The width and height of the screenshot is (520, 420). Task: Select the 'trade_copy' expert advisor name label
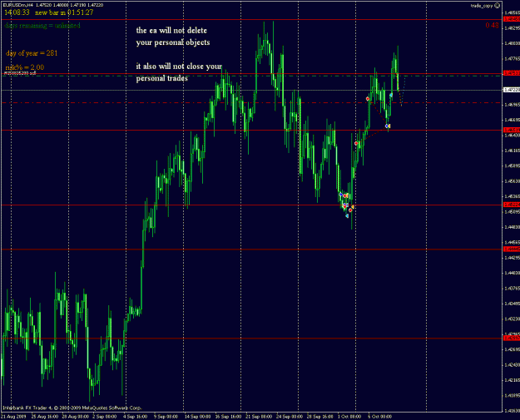tap(482, 6)
